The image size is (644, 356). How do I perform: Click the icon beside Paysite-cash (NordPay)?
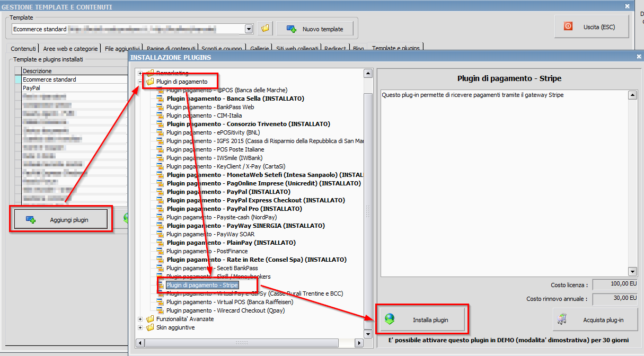[x=161, y=217]
